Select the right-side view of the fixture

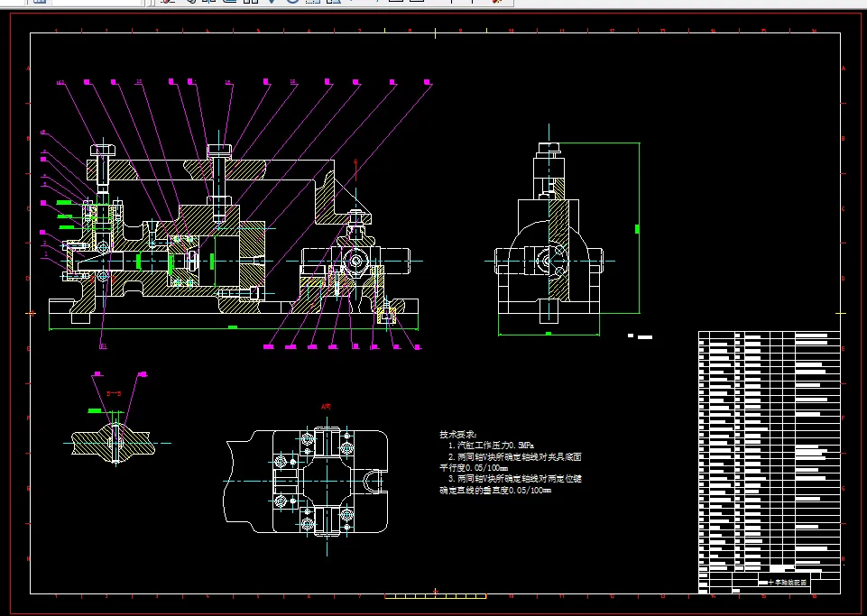click(549, 233)
